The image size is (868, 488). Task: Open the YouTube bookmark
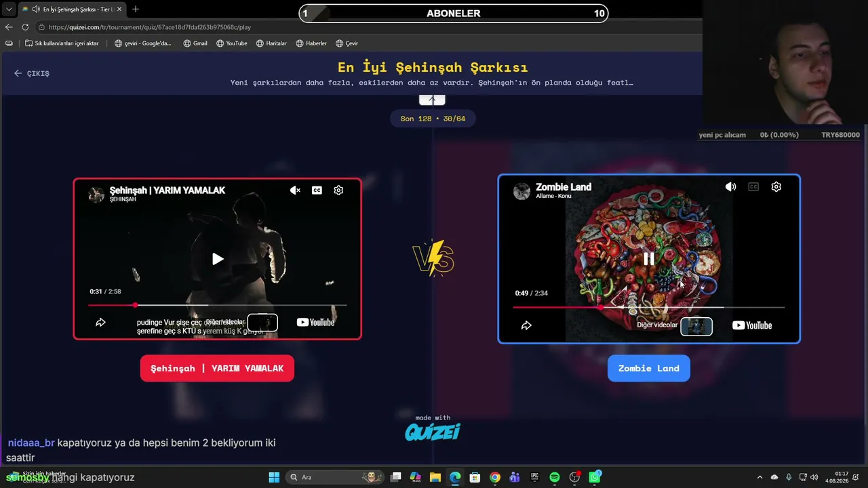pyautogui.click(x=232, y=43)
